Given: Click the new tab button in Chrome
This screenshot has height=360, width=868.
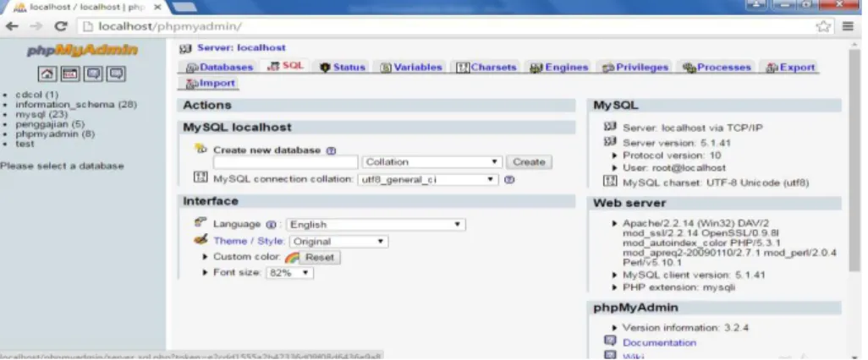Looking at the screenshot, I should [x=185, y=8].
